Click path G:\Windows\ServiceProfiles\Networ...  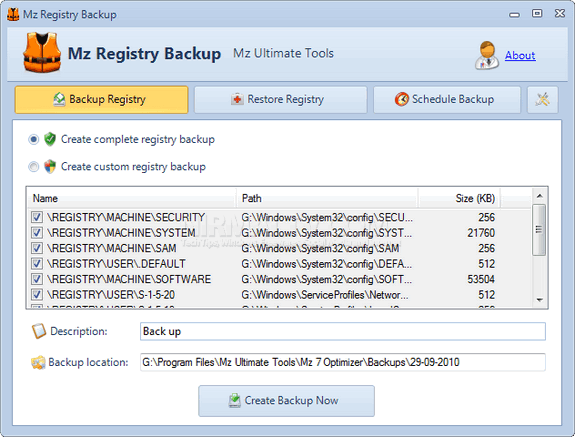[x=325, y=295]
